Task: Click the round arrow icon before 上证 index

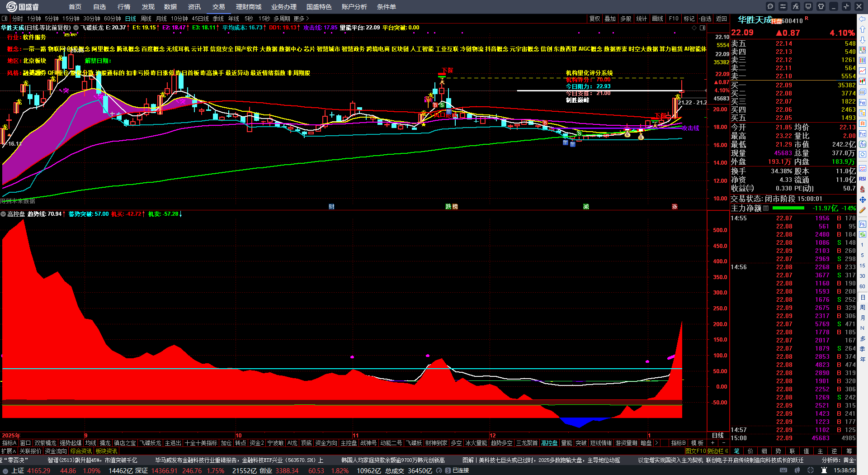Action: [5, 471]
